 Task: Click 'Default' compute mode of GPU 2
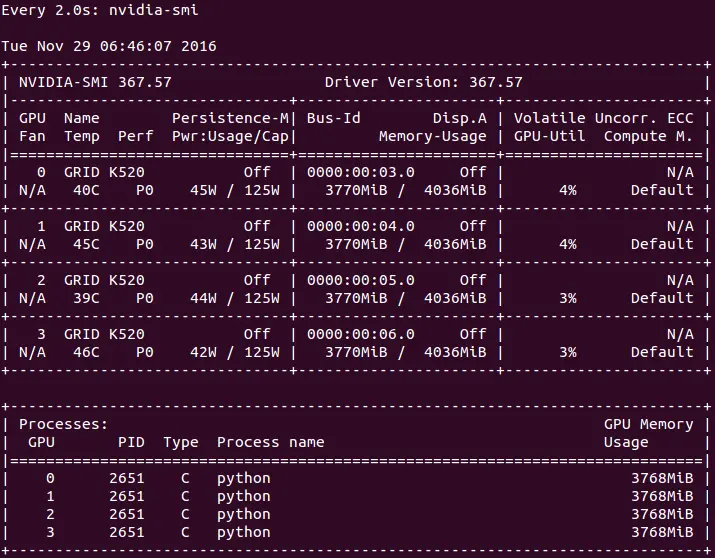(x=662, y=298)
